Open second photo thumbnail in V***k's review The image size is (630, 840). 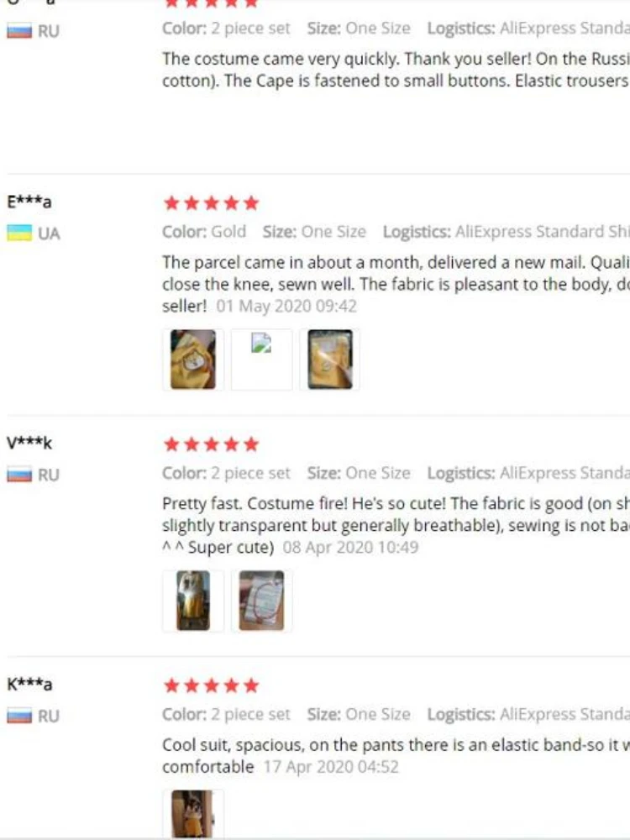tap(262, 601)
